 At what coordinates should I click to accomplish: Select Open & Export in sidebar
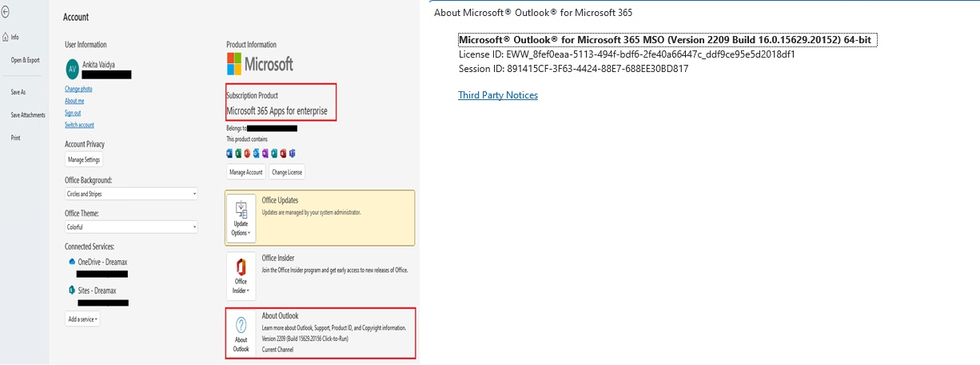point(25,60)
